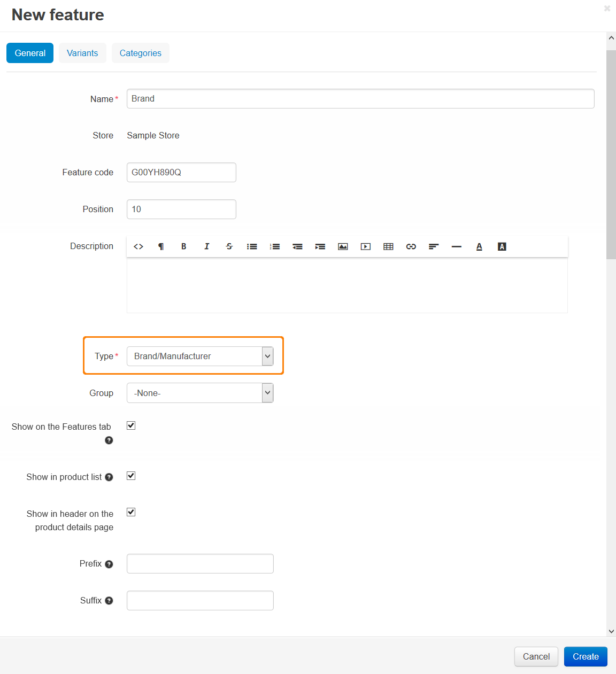Open text alignment options in editor
The width and height of the screenshot is (616, 674).
(x=434, y=246)
